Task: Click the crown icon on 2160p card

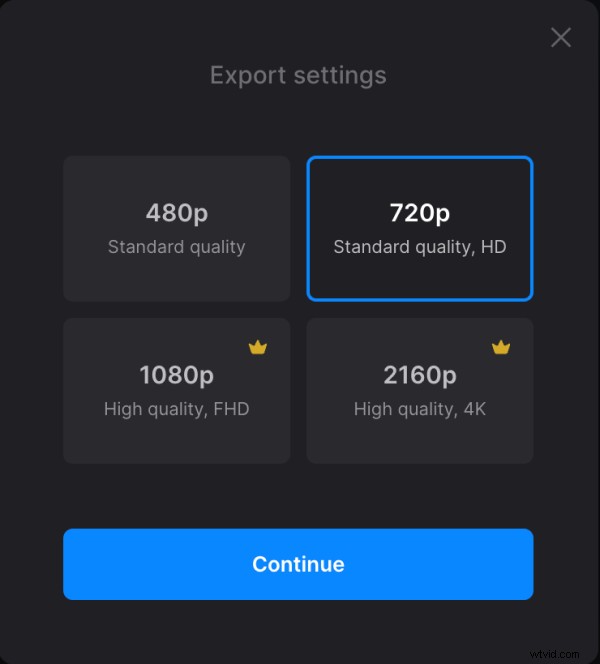Action: click(x=501, y=348)
